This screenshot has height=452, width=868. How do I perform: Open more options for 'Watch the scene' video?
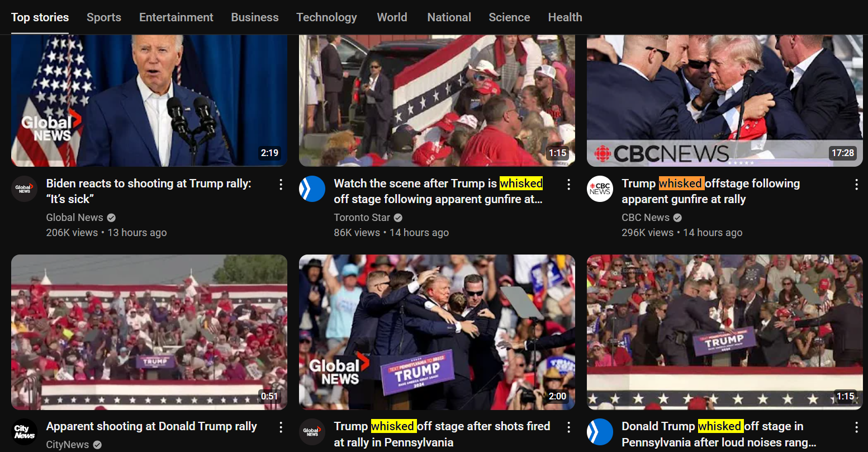pyautogui.click(x=569, y=185)
